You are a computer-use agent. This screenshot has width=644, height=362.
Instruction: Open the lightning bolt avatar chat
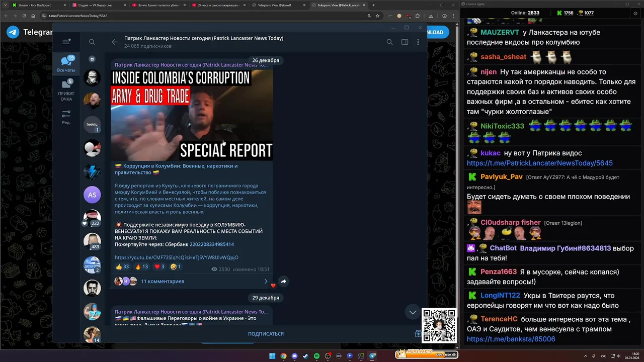[92, 171]
